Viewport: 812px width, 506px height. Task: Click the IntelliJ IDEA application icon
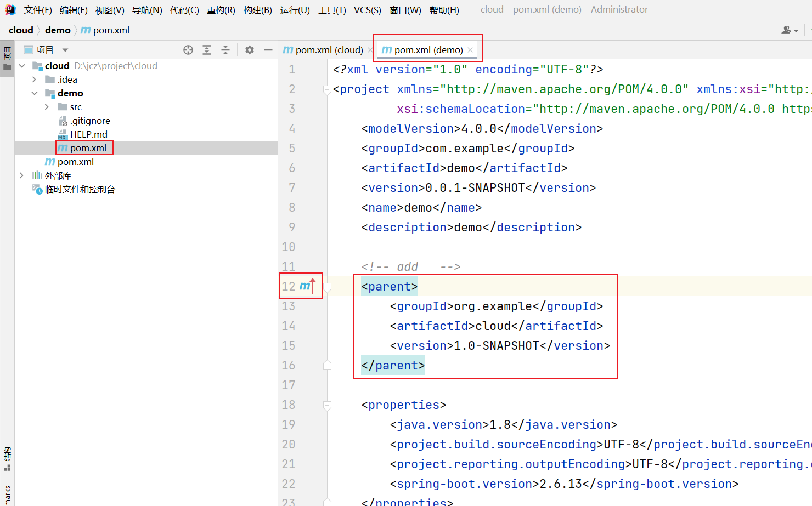click(x=10, y=10)
